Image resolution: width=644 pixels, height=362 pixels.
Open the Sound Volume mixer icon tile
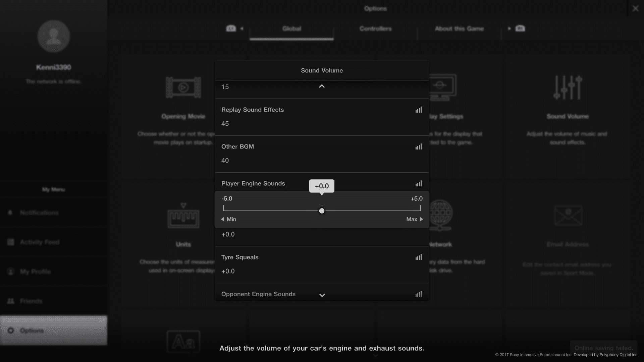(568, 88)
